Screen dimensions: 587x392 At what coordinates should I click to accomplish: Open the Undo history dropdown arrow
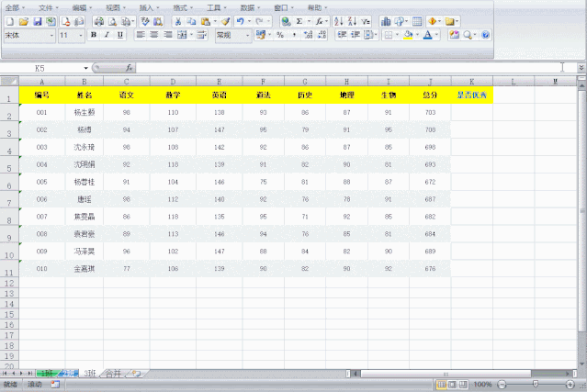pos(249,22)
